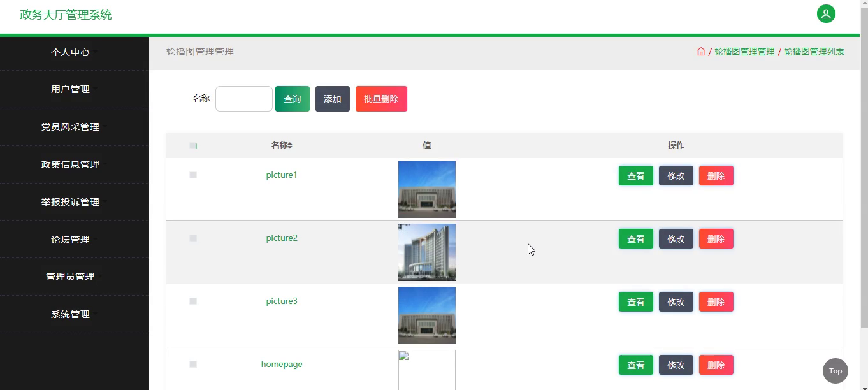
Task: Click picture2 tower thumbnail
Action: point(427,252)
